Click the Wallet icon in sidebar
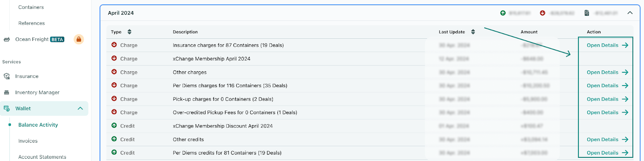Screen dimensions: 644x161 (6, 109)
